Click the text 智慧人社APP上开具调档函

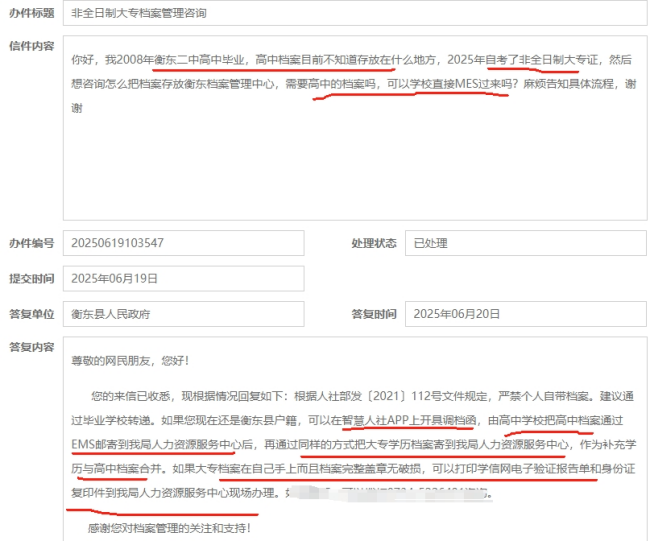409,420
